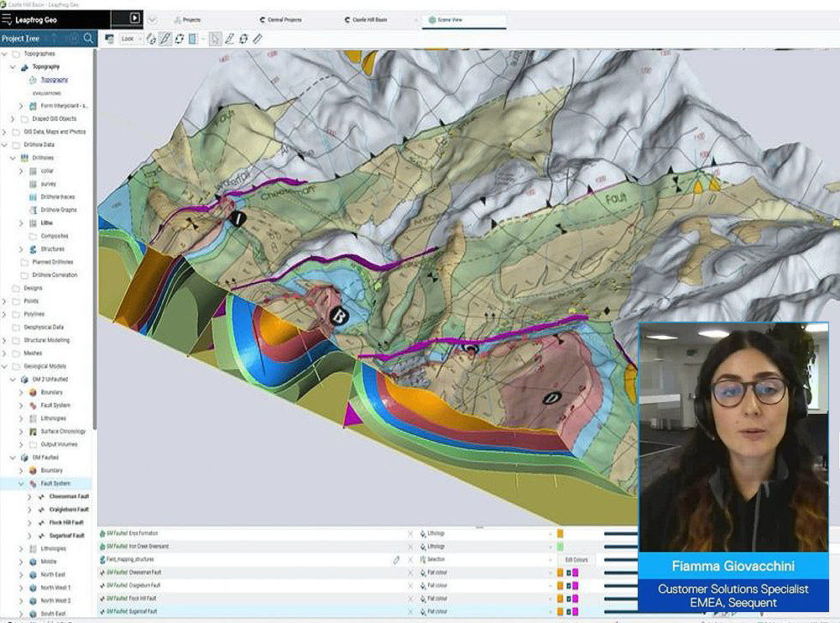
Task: Click the Edit Colours button
Action: click(577, 560)
